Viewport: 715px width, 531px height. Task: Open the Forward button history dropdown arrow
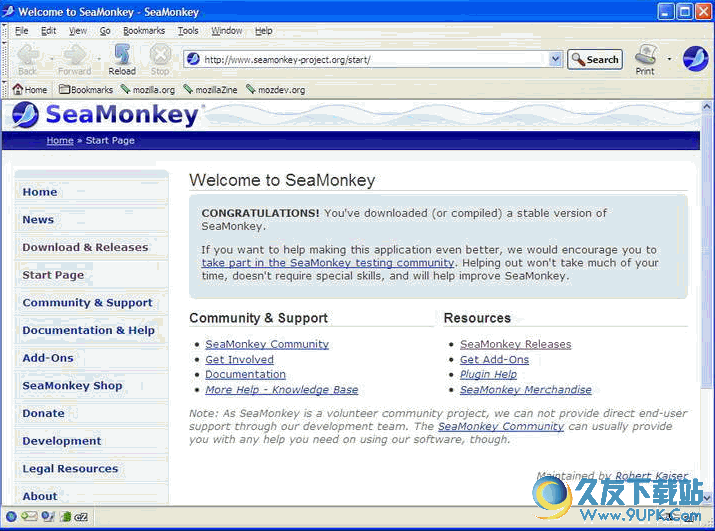(99, 59)
